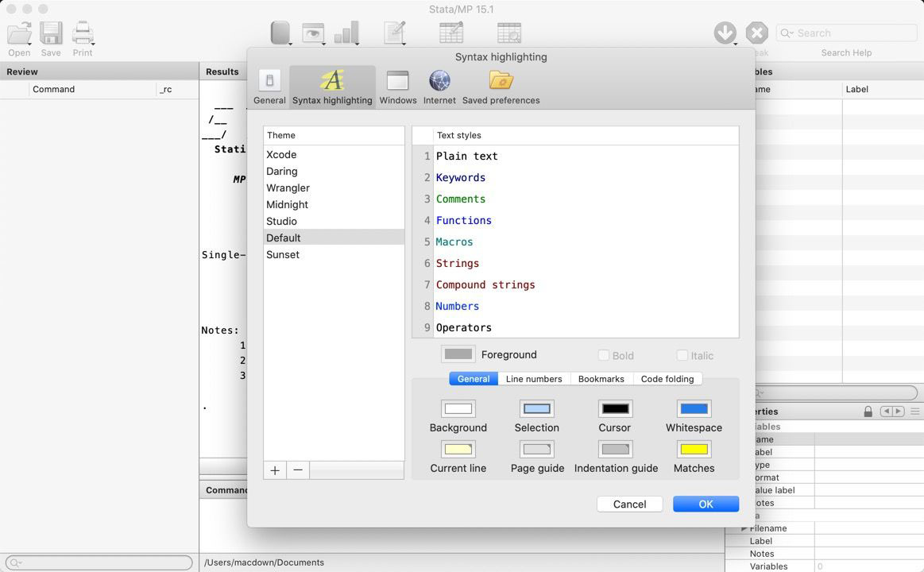Screen dimensions: 924x572
Task: Add a new theme with plus button
Action: click(x=275, y=470)
